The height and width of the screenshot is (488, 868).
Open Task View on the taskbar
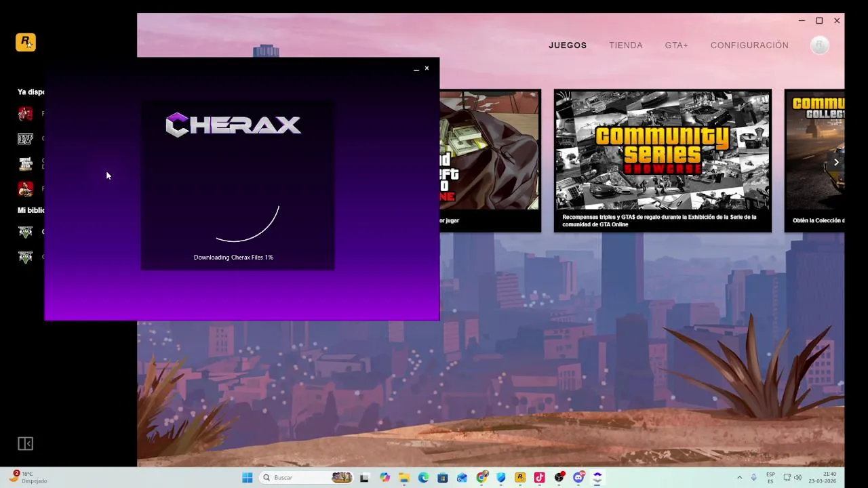pyautogui.click(x=364, y=478)
